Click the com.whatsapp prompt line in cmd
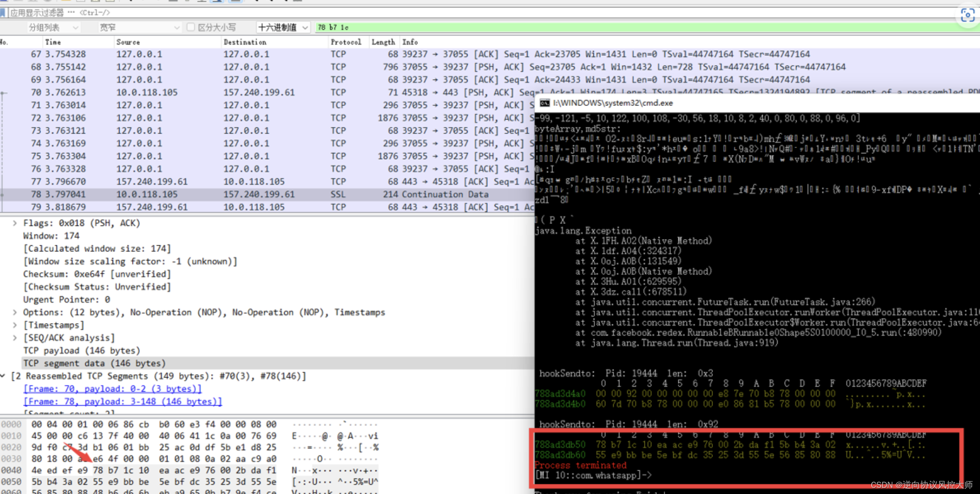The image size is (980, 494). [593, 476]
